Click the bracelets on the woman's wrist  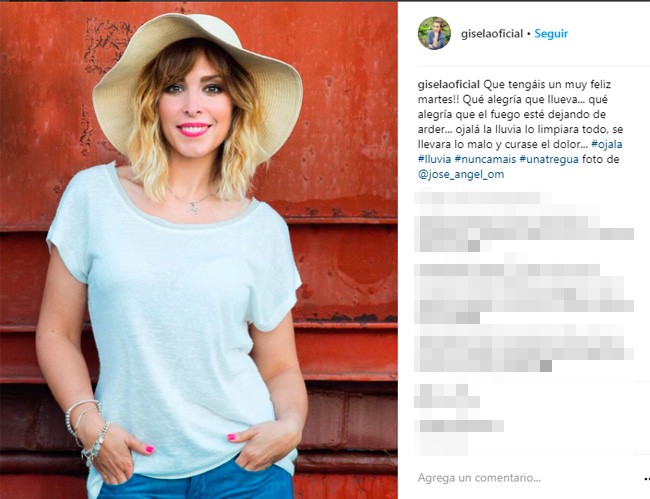click(x=87, y=431)
